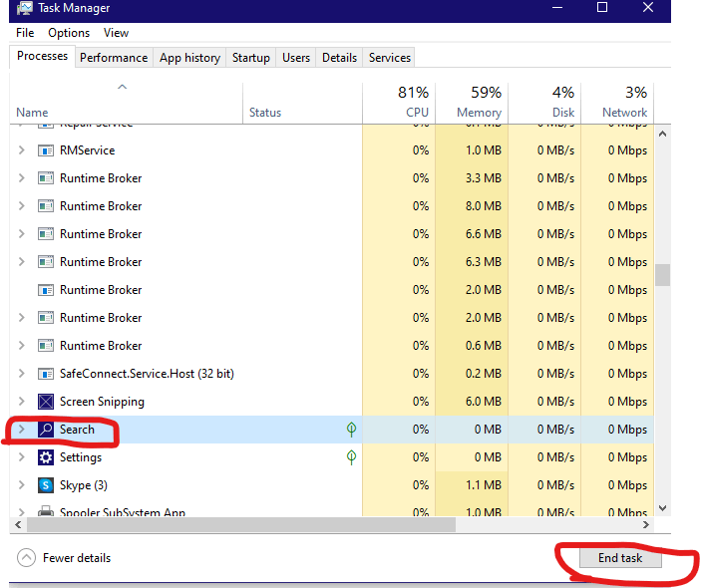Click the horizontal scrollbar left arrow

click(x=18, y=524)
